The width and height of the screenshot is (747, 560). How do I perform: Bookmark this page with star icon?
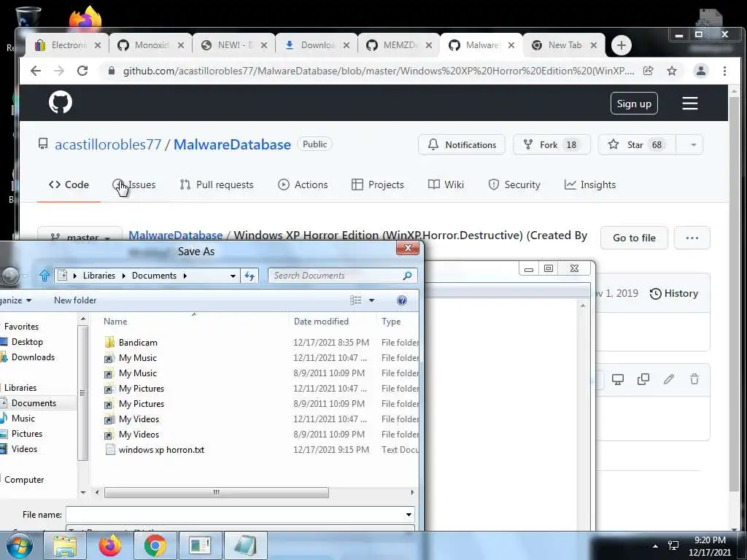coord(672,71)
